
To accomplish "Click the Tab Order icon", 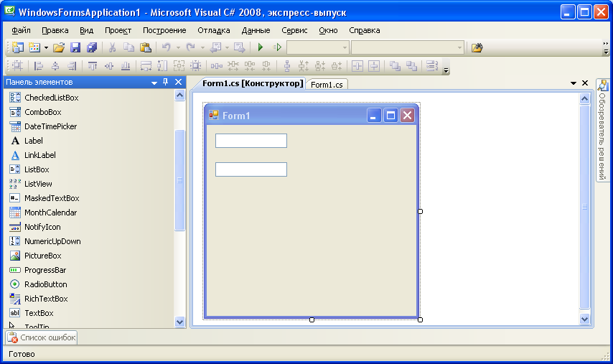I will tap(432, 65).
